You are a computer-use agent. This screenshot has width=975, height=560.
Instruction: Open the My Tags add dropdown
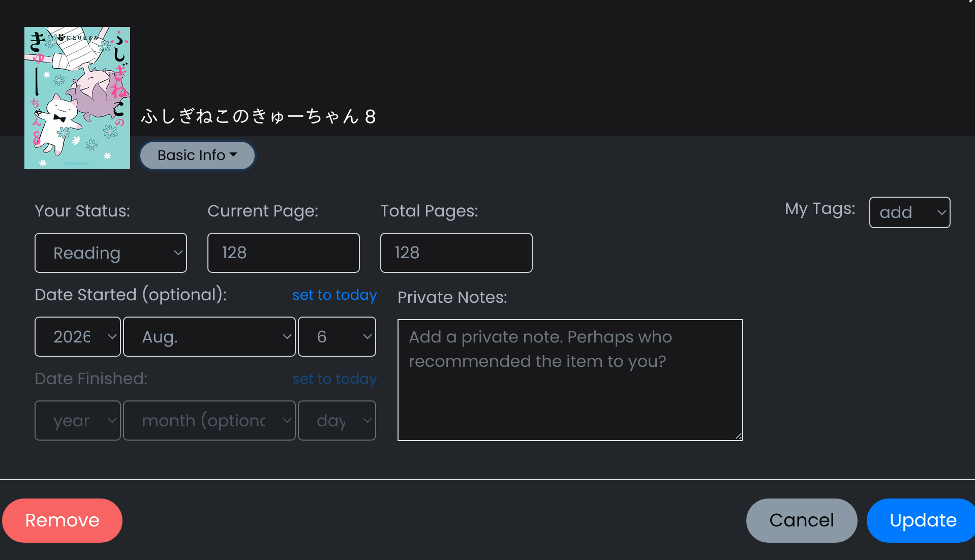coord(910,212)
